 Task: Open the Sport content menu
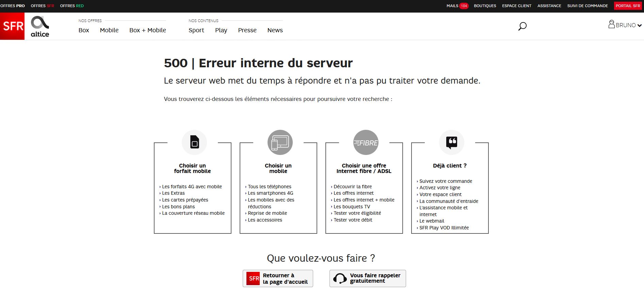[196, 30]
